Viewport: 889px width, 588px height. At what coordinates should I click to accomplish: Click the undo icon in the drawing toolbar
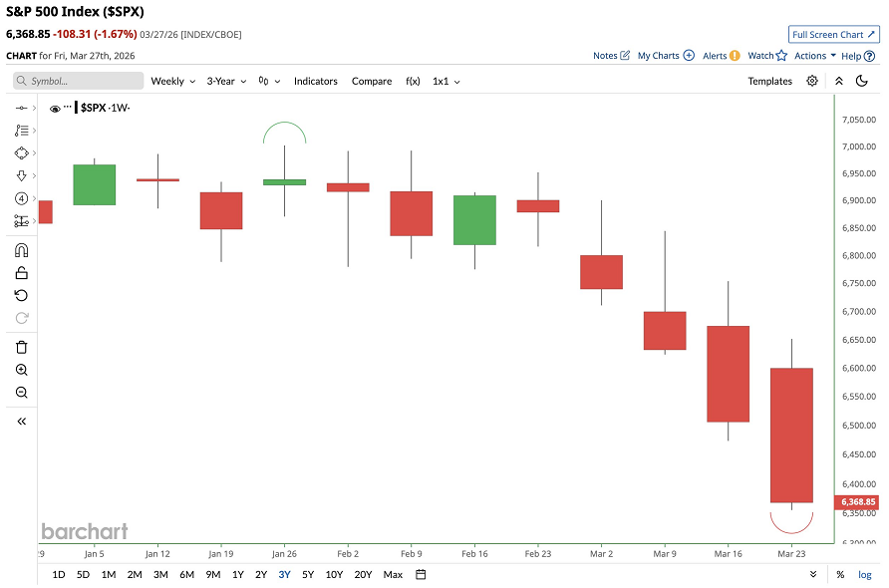coord(21,295)
